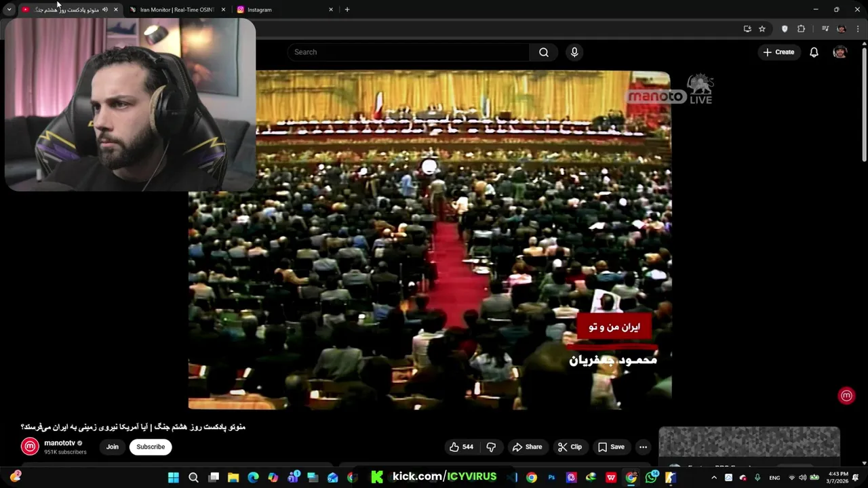
Task: Click manoto channel badge at right edge
Action: pyautogui.click(x=846, y=396)
